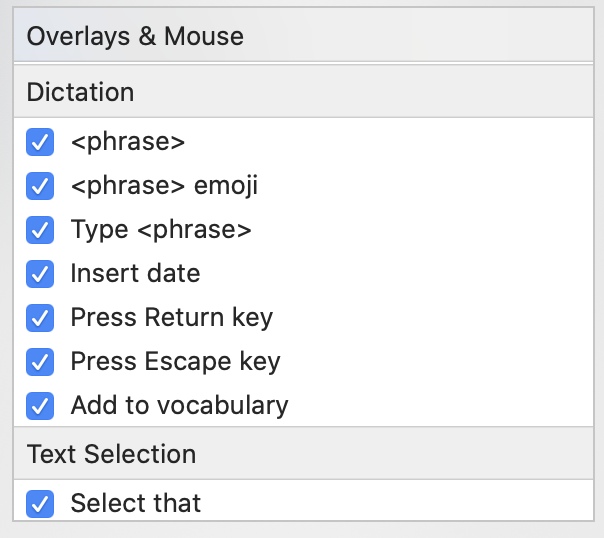Select the "Insert date" command label
Screen dimensions: 604x538
tap(135, 274)
